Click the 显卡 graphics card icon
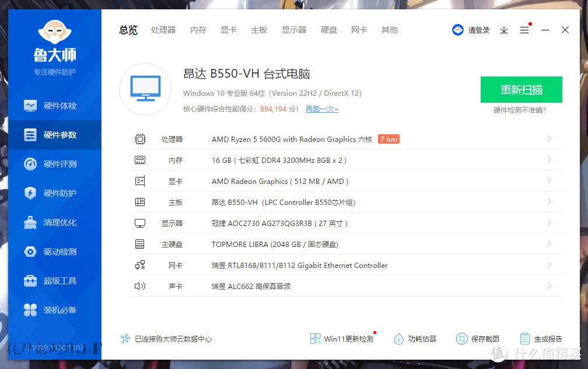The image size is (588, 369). click(140, 182)
